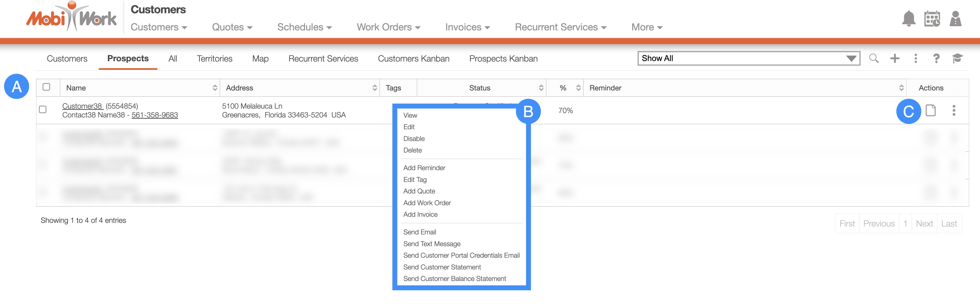
Task: Click the document icon in Customer38 row
Action: pyautogui.click(x=930, y=110)
